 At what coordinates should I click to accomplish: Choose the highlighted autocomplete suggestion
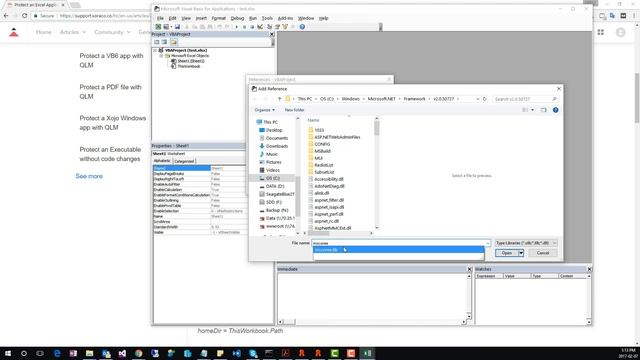tap(398, 250)
